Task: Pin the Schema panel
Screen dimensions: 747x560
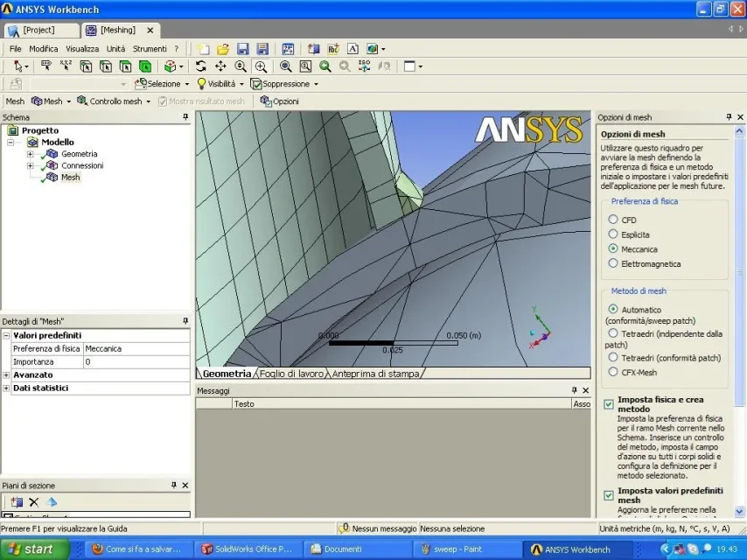Action: (185, 116)
